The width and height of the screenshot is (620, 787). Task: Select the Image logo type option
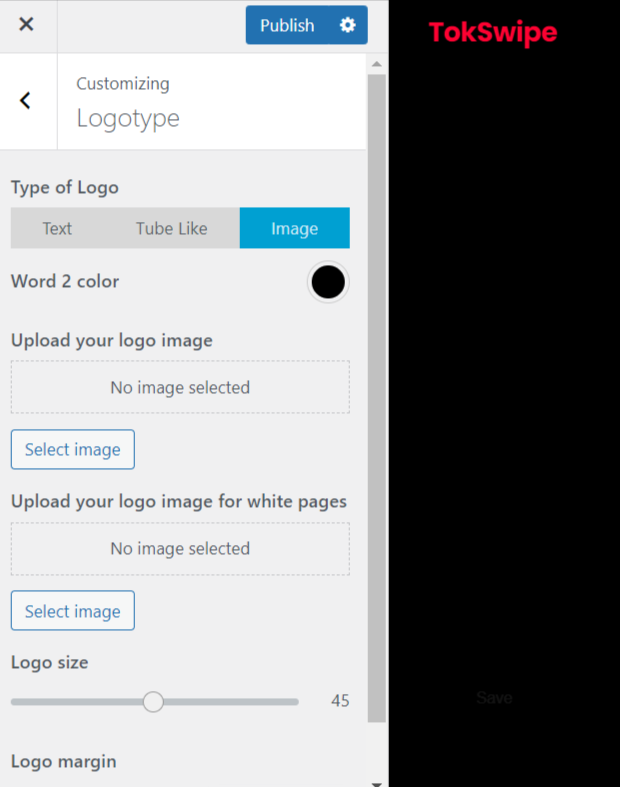coord(294,228)
